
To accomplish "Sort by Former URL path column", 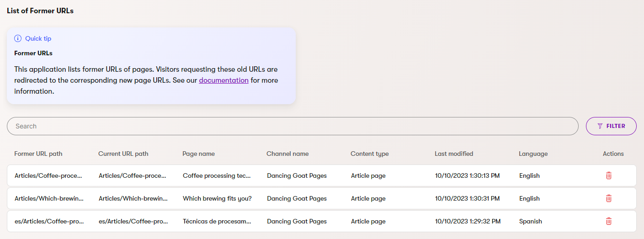I will click(38, 154).
